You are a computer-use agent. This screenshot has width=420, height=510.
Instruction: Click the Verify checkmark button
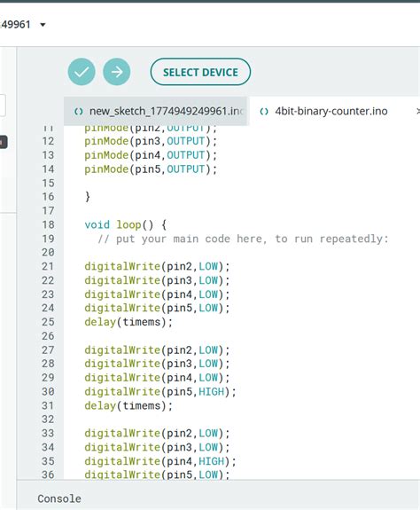pos(82,72)
